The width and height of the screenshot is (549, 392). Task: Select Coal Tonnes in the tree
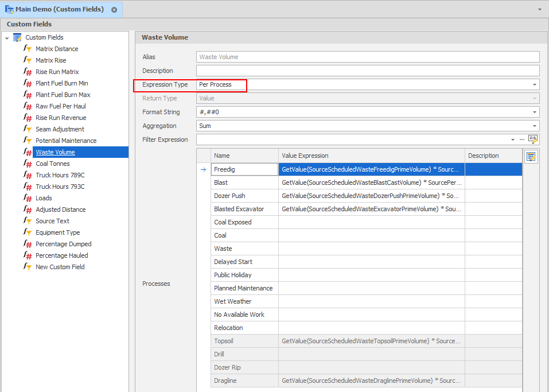click(x=52, y=164)
